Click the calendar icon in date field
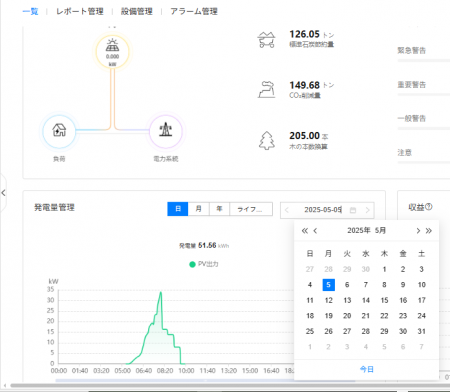 [353, 210]
